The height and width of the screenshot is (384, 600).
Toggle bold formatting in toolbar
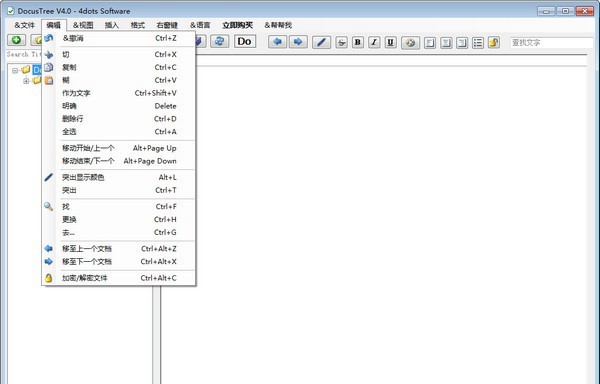(358, 42)
